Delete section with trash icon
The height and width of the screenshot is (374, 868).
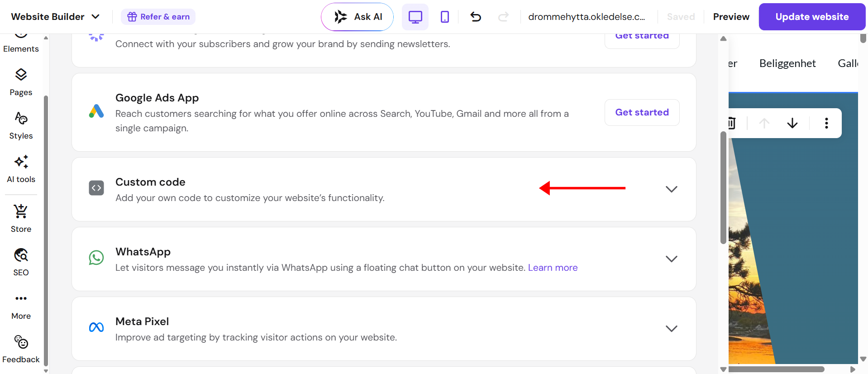731,123
